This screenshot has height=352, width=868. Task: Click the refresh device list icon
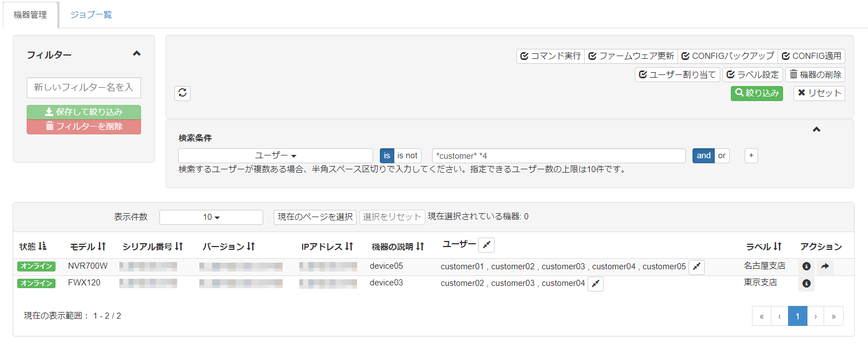coord(182,93)
